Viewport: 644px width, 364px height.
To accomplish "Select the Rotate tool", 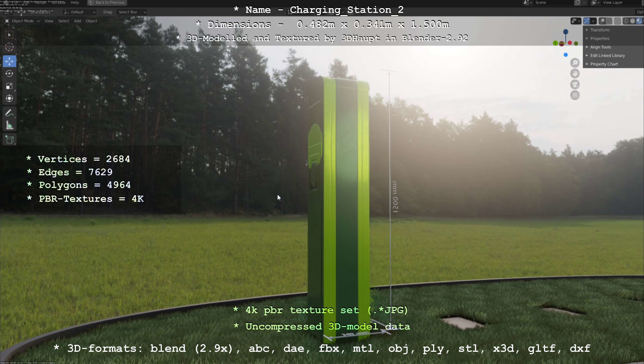I will click(x=9, y=73).
